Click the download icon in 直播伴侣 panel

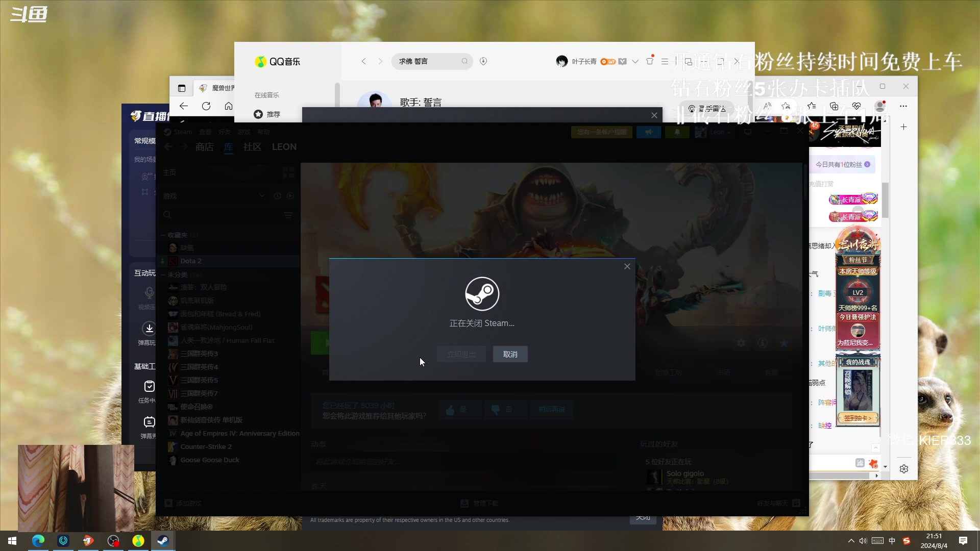coord(149,328)
